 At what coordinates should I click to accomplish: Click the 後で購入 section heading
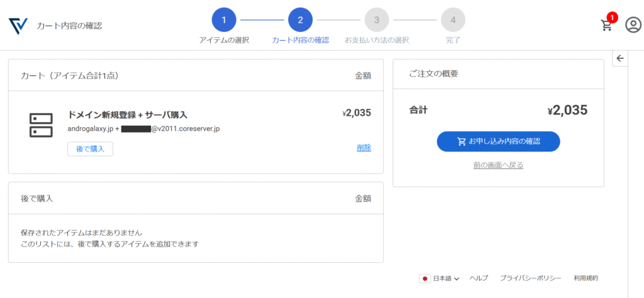point(37,199)
